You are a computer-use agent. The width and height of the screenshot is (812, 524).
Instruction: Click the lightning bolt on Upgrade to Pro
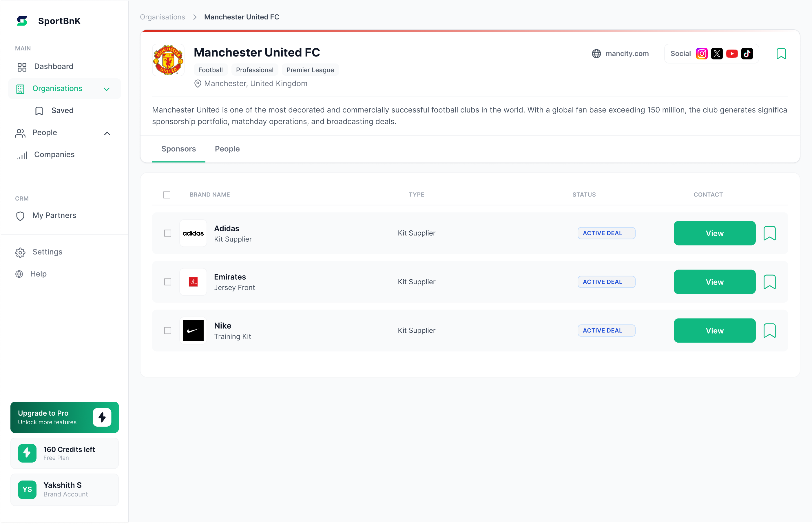point(102,418)
